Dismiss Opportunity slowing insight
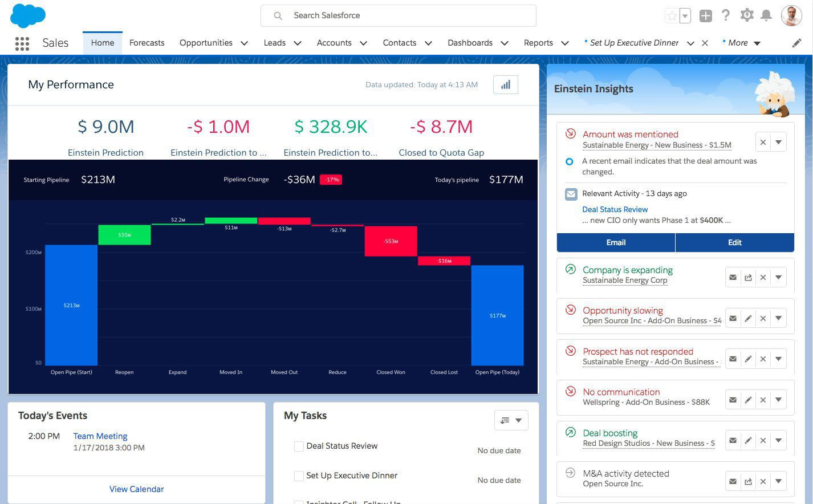Screen dimensions: 813x504 [763, 318]
